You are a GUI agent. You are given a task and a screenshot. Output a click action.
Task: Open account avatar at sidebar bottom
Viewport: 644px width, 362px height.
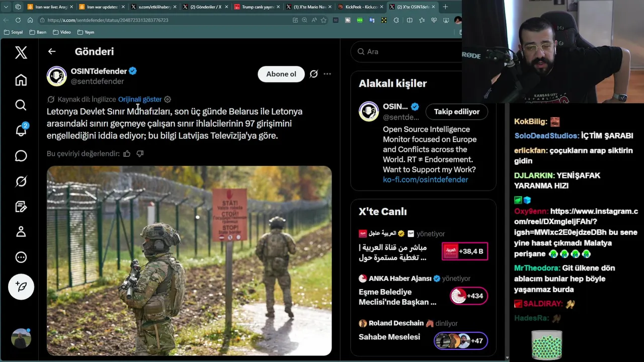click(x=21, y=338)
